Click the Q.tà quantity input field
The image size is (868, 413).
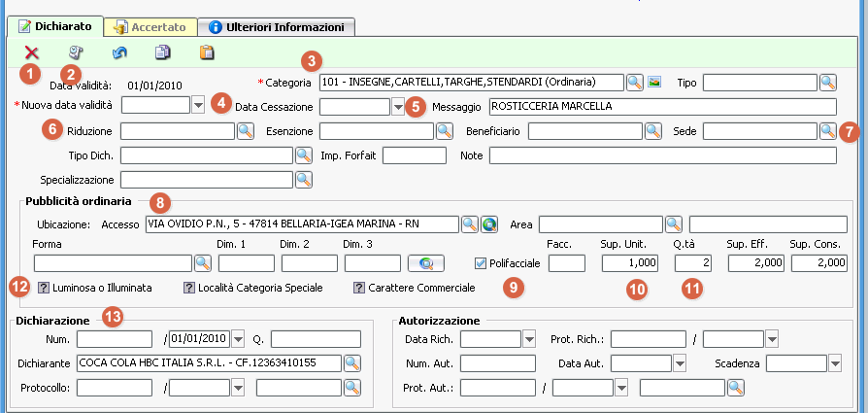pos(691,262)
